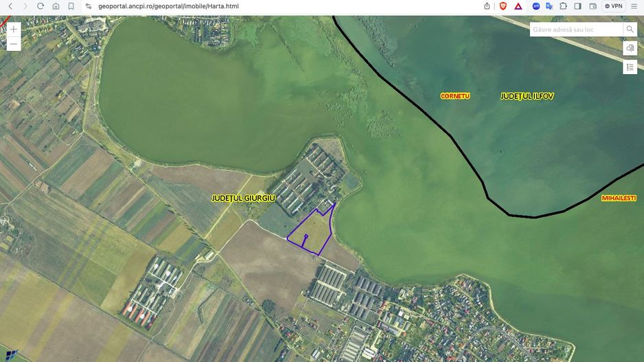This screenshot has height=362, width=644.
Task: Click the map search magnifier button
Action: [630, 30]
